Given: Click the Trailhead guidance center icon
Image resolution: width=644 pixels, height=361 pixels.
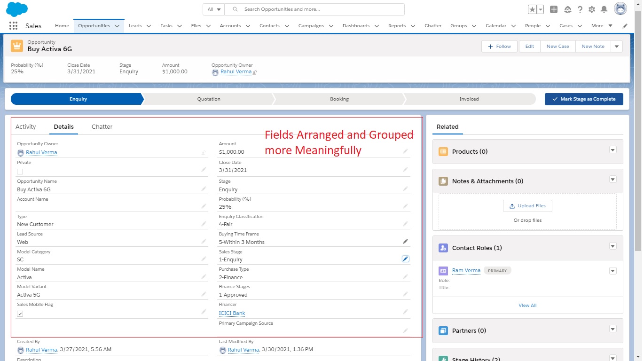Looking at the screenshot, I should coord(567,9).
